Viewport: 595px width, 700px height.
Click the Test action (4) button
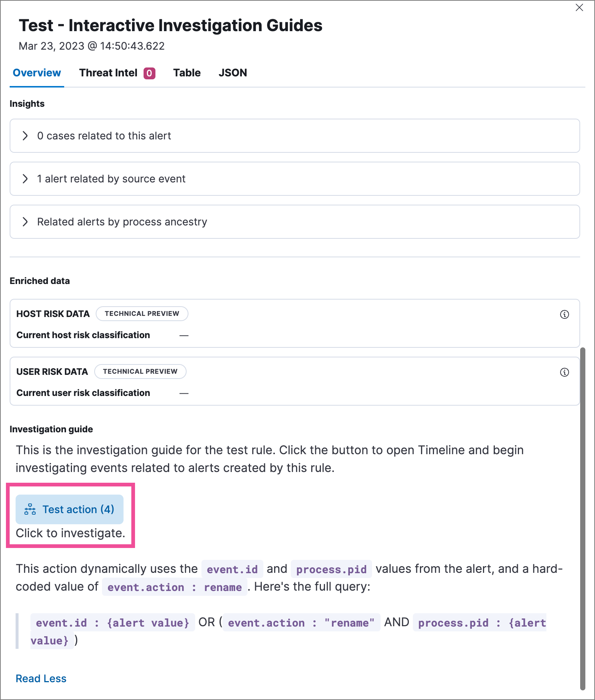70,509
